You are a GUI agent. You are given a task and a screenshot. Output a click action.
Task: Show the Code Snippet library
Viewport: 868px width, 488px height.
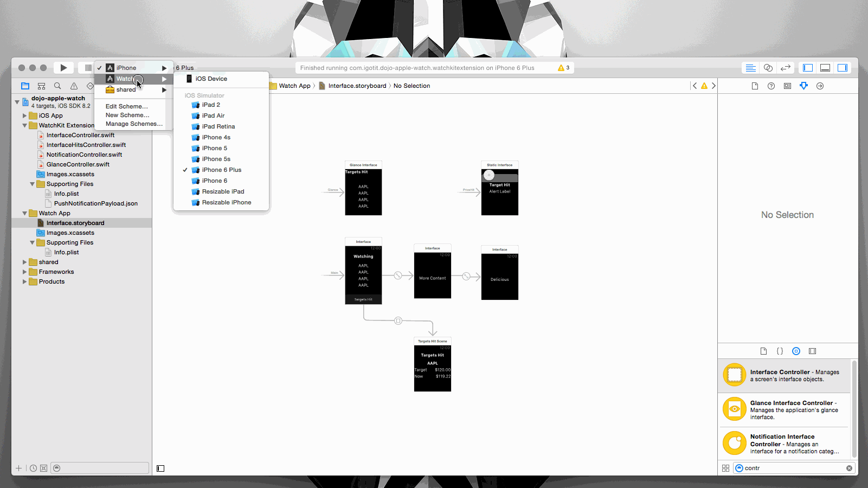click(780, 351)
